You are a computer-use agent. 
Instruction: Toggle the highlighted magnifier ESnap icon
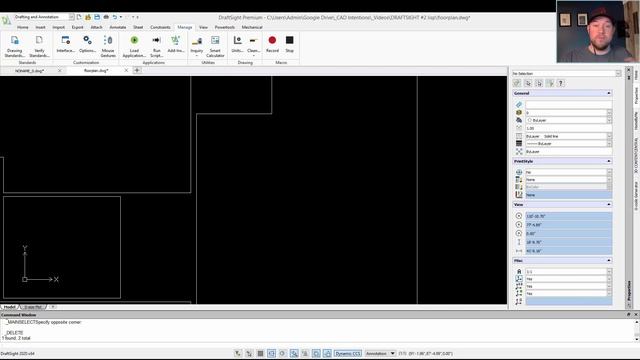coord(294,353)
